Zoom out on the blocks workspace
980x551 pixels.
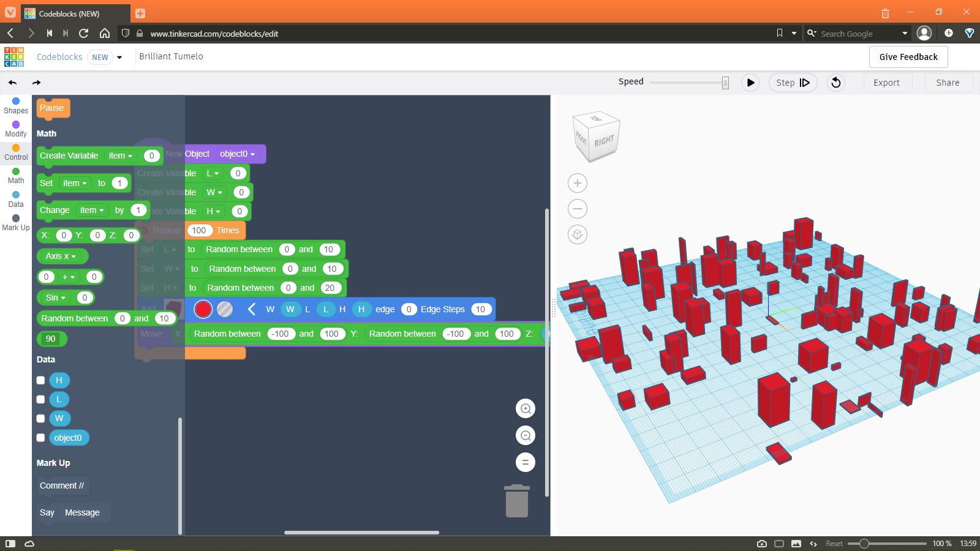[x=526, y=435]
